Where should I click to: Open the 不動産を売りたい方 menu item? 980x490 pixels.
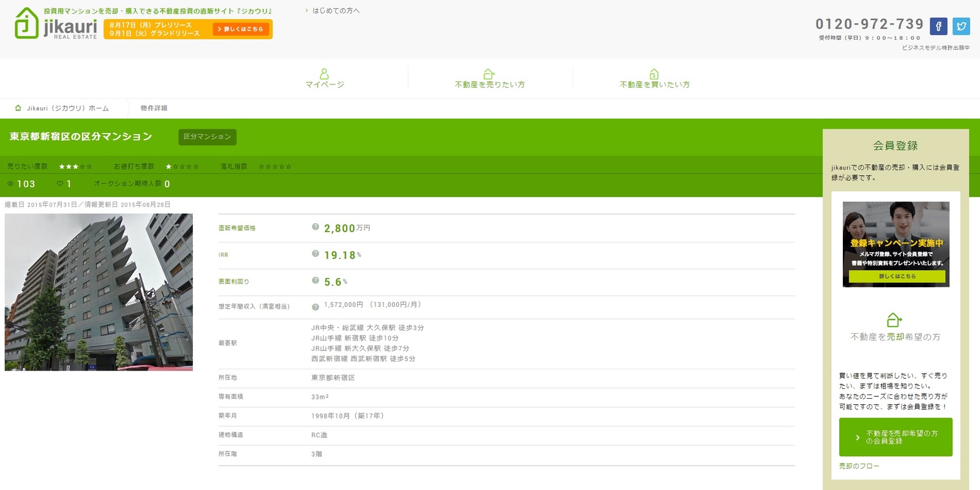(x=489, y=78)
